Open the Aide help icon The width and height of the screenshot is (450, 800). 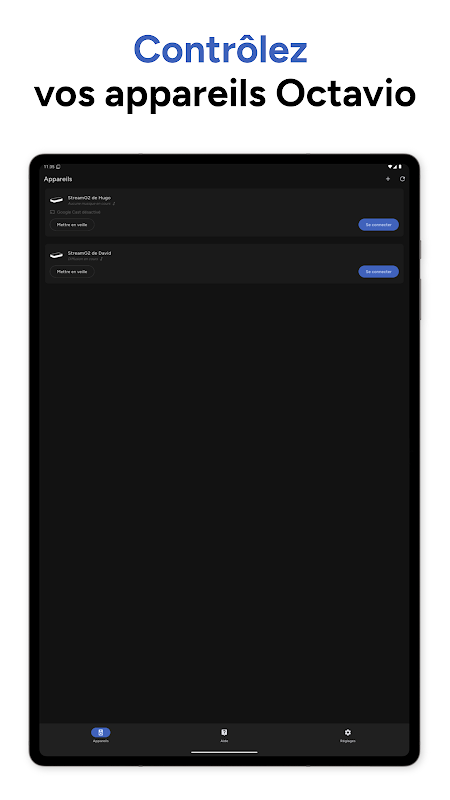click(224, 732)
